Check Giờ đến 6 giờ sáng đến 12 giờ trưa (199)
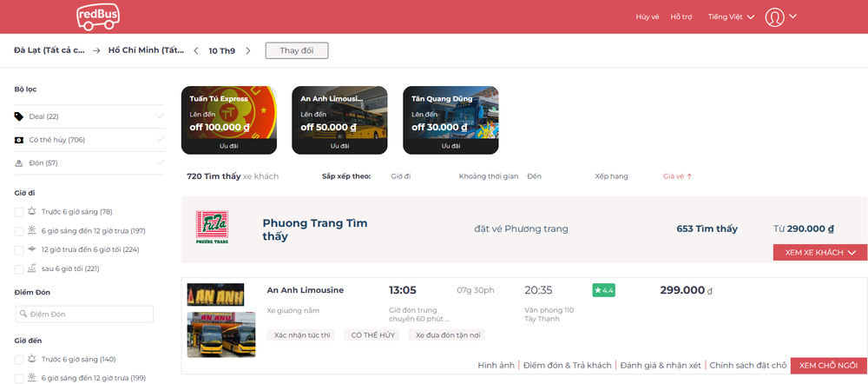Image resolution: width=868 pixels, height=384 pixels. coord(19,379)
